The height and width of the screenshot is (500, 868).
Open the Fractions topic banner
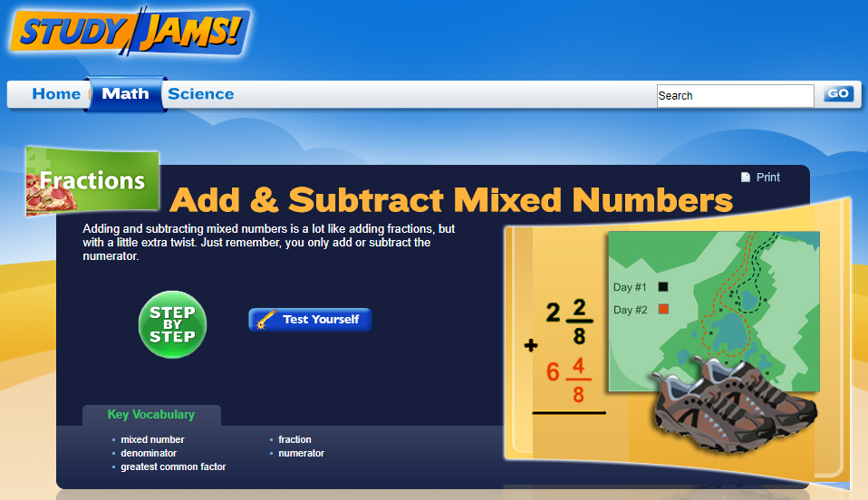[92, 181]
